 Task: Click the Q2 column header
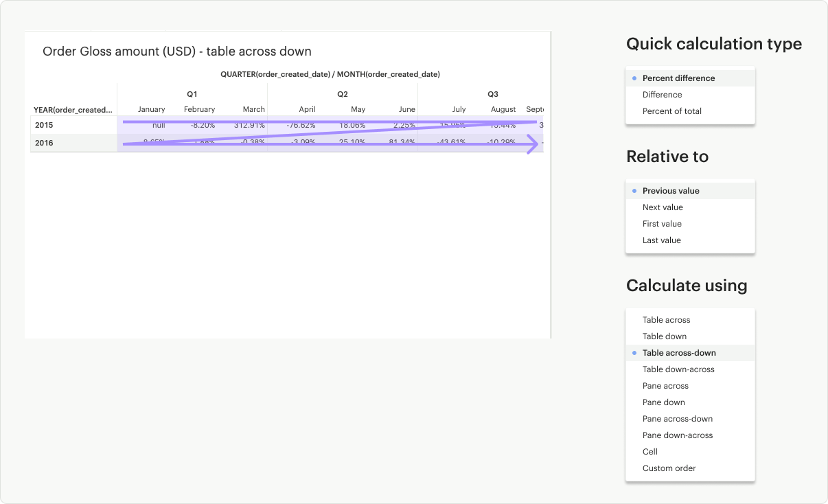(x=342, y=94)
